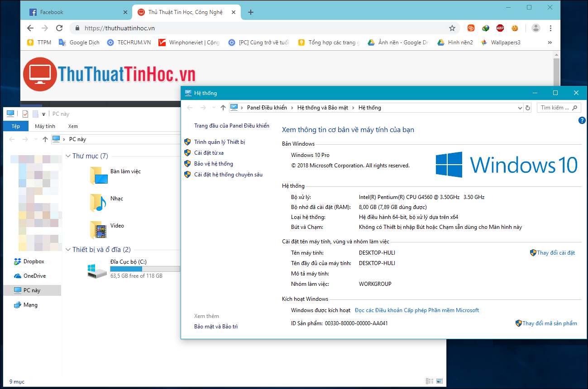
Task: Click the padlock site info icon
Action: [77, 28]
